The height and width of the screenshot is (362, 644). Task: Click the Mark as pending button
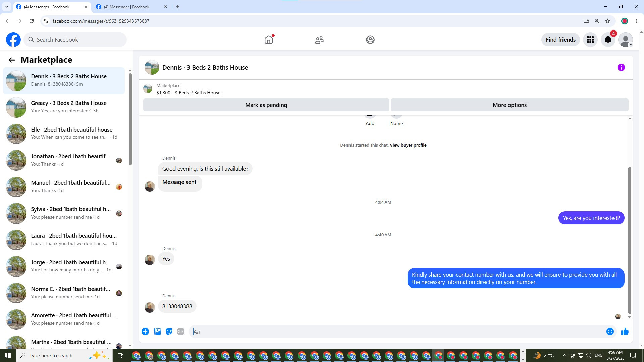click(266, 105)
